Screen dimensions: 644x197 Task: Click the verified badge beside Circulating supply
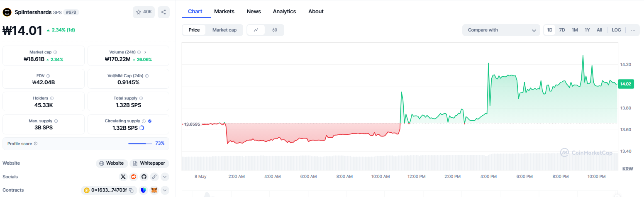tap(150, 121)
